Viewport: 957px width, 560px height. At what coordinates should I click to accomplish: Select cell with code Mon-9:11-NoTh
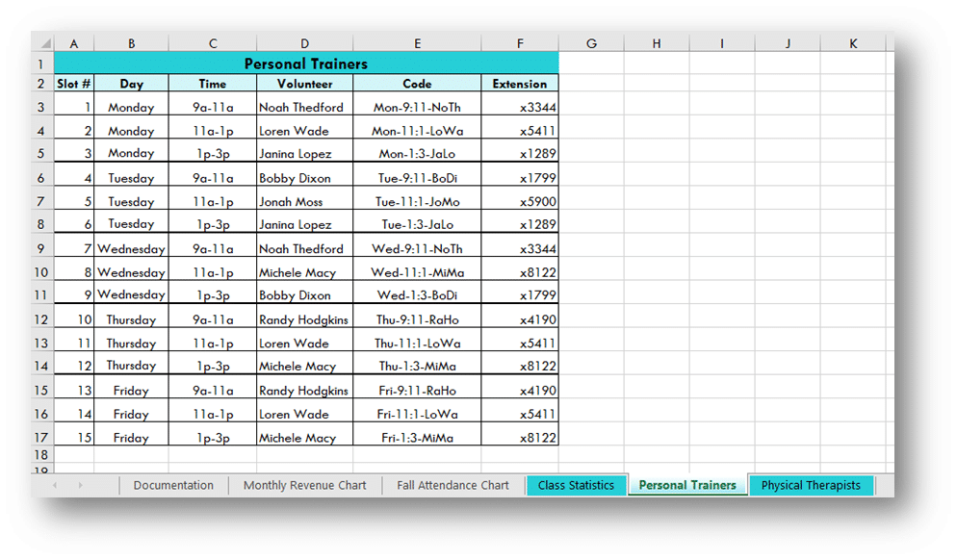417,104
